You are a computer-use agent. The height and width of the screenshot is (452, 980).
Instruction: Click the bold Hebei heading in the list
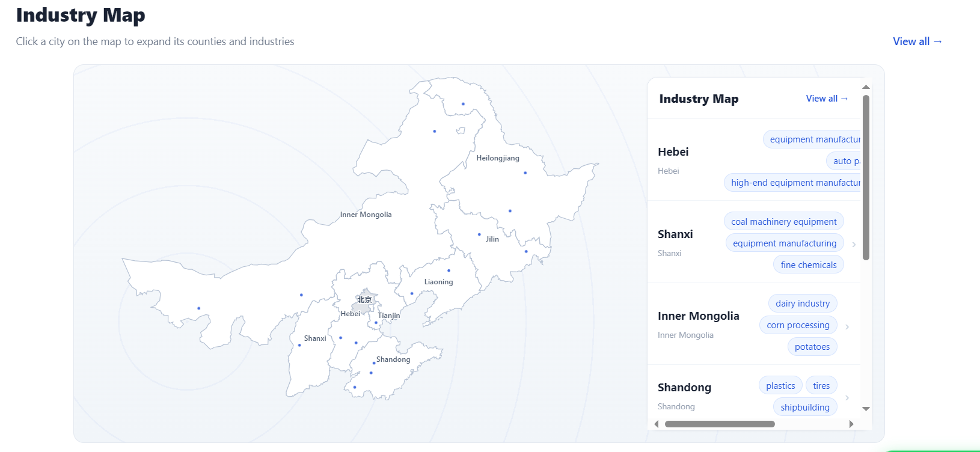673,152
